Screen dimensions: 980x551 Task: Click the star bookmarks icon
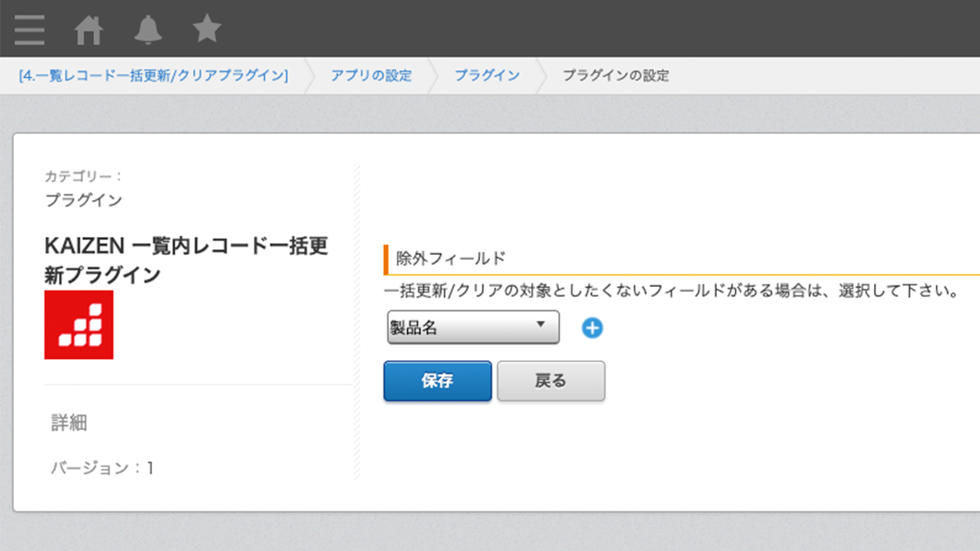[207, 30]
